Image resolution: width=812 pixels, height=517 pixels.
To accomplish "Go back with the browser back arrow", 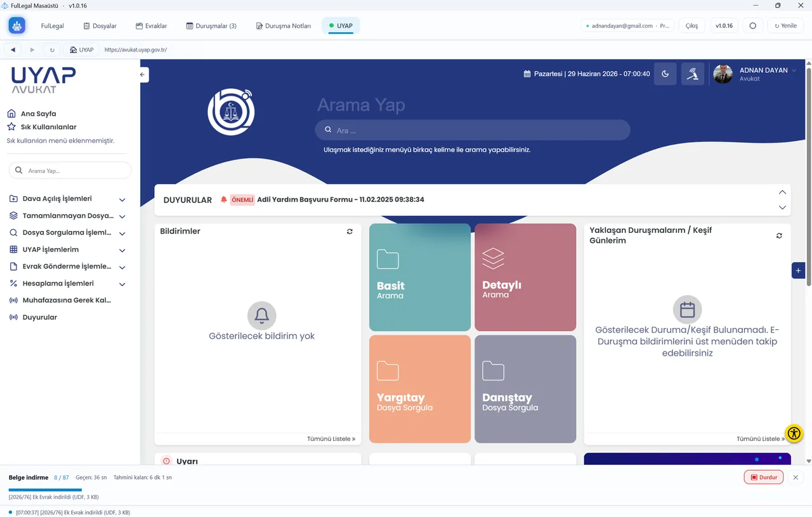I will tap(13, 49).
